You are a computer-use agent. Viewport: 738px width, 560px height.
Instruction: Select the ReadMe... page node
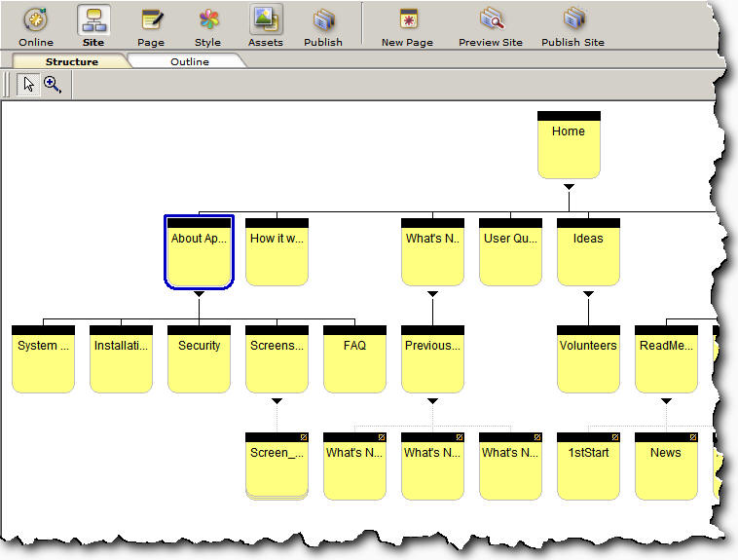tap(666, 359)
